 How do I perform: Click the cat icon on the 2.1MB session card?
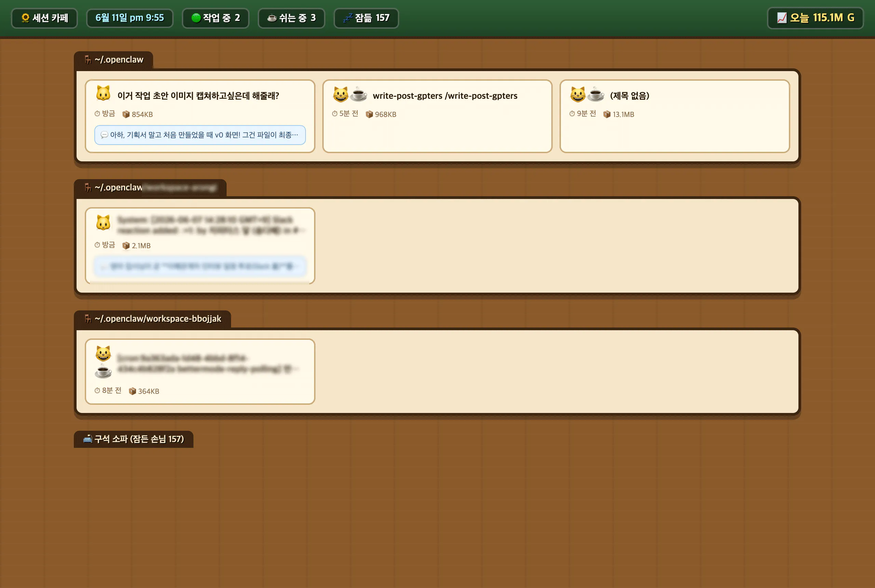[x=103, y=223]
